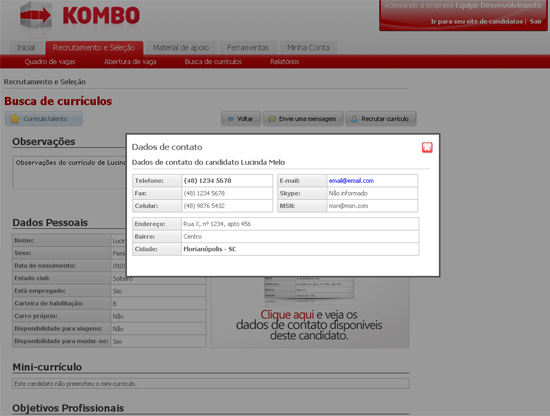This screenshot has height=416, width=550.
Task: Open Quadro de vagas submenu item
Action: click(x=50, y=62)
